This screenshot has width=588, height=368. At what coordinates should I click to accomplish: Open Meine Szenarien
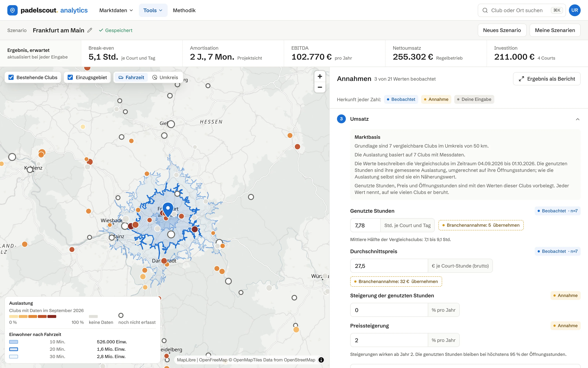pyautogui.click(x=555, y=30)
